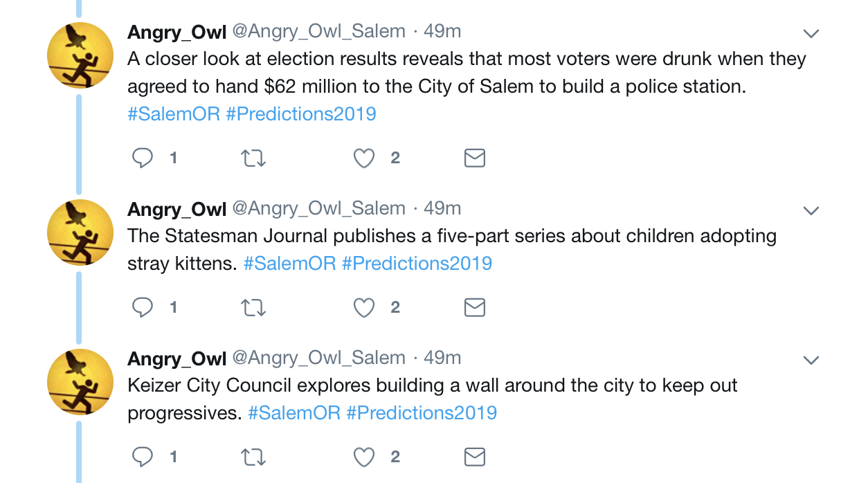
Task: Send police station tweet via direct message
Action: pos(474,158)
